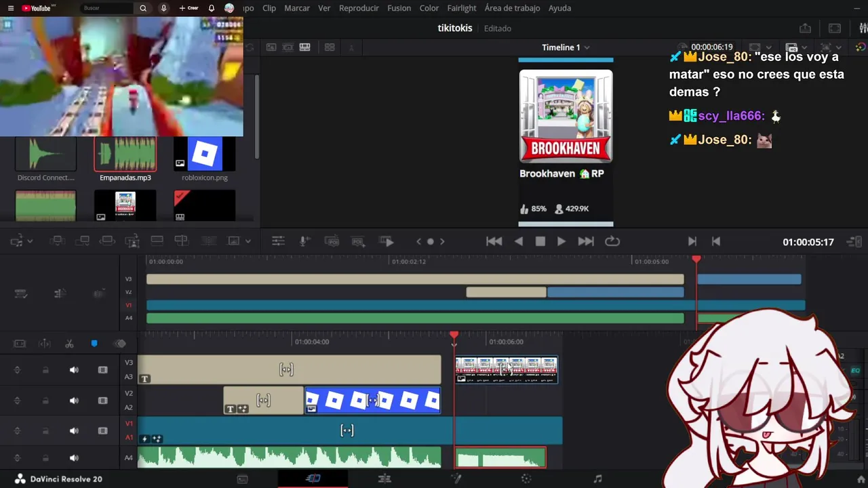Mute the V3 track audio speaker

[x=74, y=370]
